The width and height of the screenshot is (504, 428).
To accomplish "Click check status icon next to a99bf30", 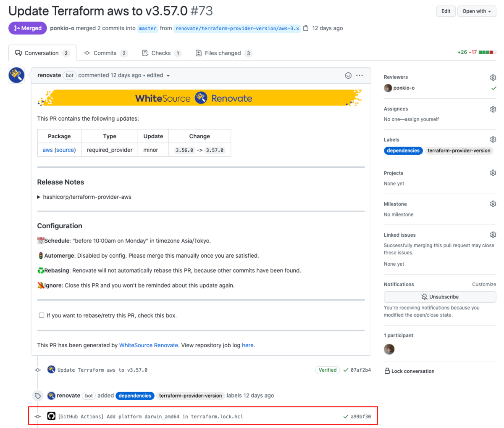I will click(346, 417).
